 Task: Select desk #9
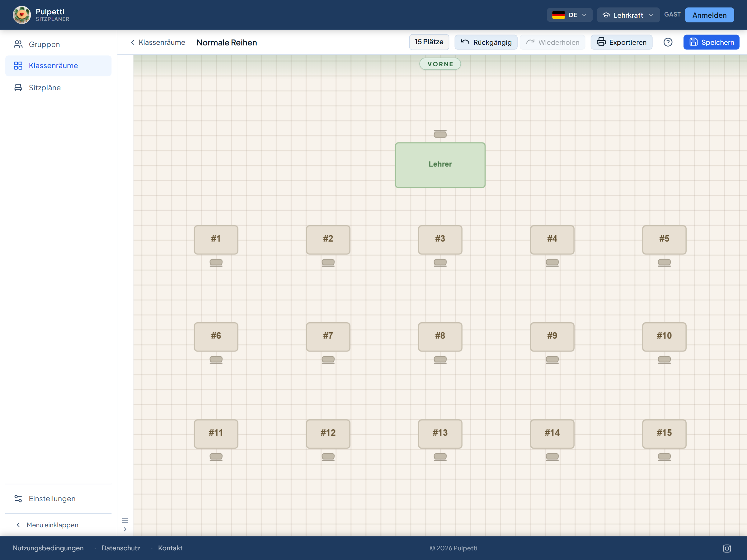552,337
